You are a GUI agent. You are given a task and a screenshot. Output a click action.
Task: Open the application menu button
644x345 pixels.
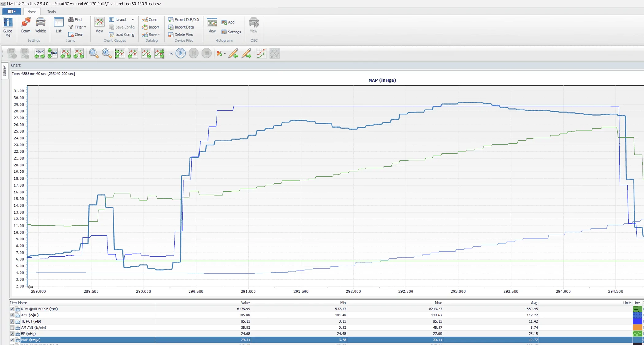(x=12, y=11)
